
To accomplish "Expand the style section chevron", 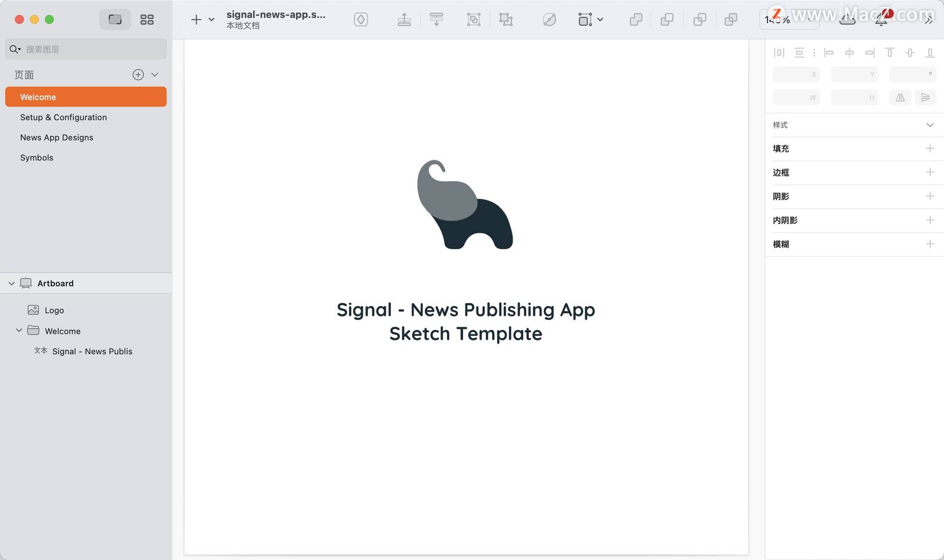I will pyautogui.click(x=930, y=125).
